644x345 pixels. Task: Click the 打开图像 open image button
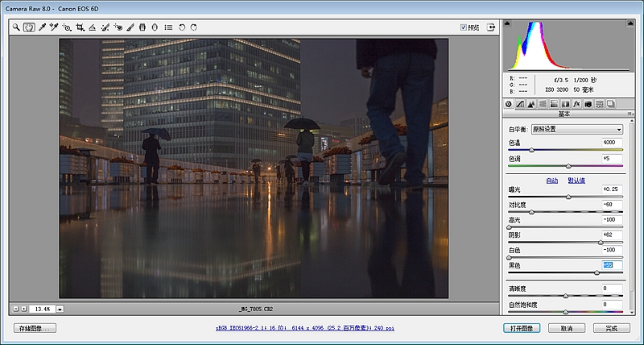[522, 328]
